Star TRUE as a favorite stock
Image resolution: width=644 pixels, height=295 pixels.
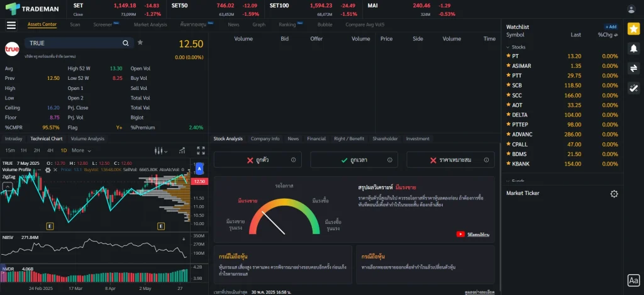click(140, 43)
